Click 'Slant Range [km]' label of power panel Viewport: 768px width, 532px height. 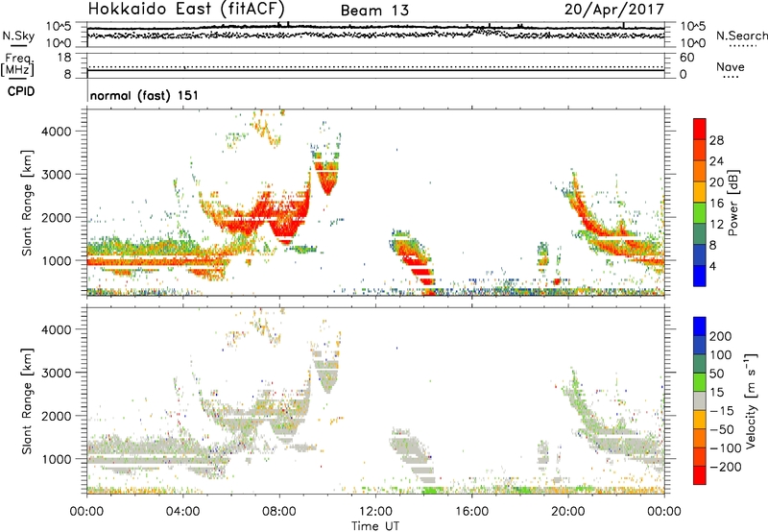point(27,203)
